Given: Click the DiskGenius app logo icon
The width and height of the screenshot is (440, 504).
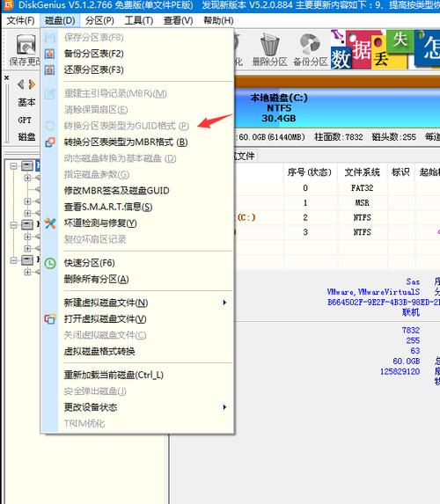Looking at the screenshot, I should tap(9, 4).
